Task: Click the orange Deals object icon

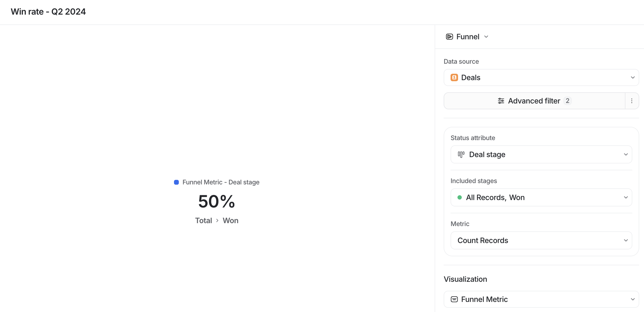Action: (454, 78)
